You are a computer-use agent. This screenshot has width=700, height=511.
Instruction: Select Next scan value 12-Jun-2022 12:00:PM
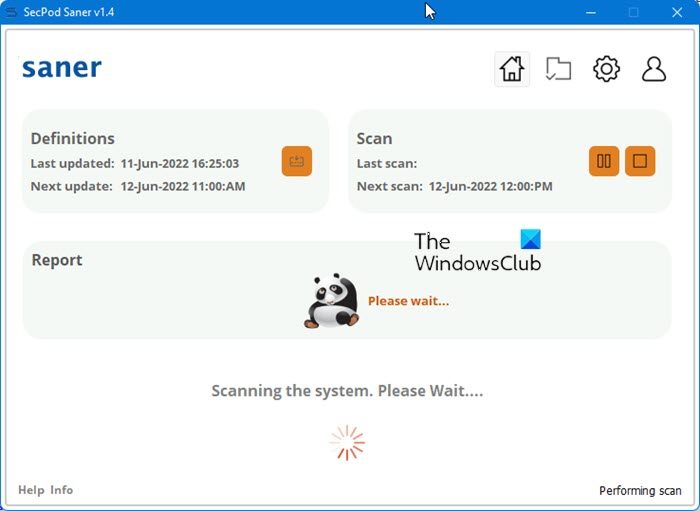[x=490, y=186]
